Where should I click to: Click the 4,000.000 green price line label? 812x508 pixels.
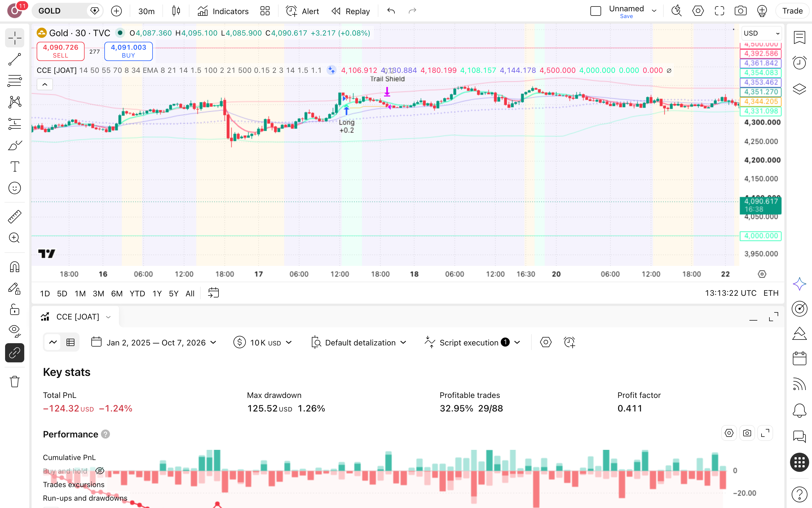(x=761, y=236)
